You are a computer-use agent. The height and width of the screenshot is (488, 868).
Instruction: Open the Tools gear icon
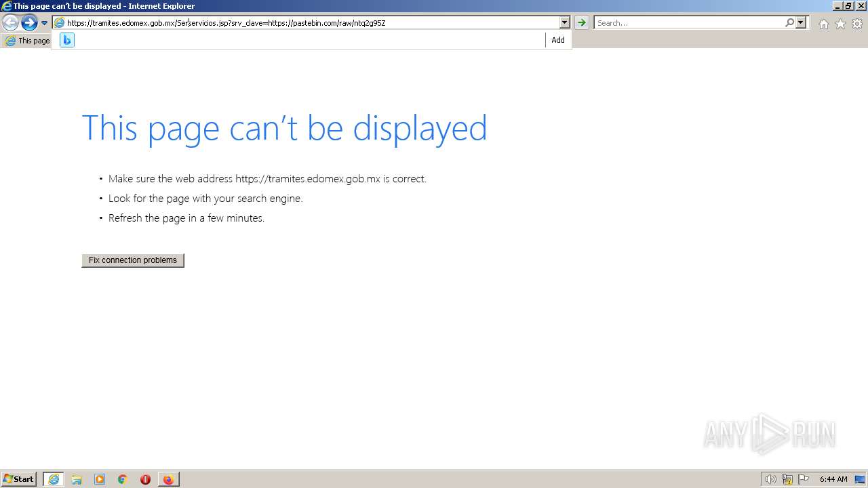pyautogui.click(x=857, y=24)
